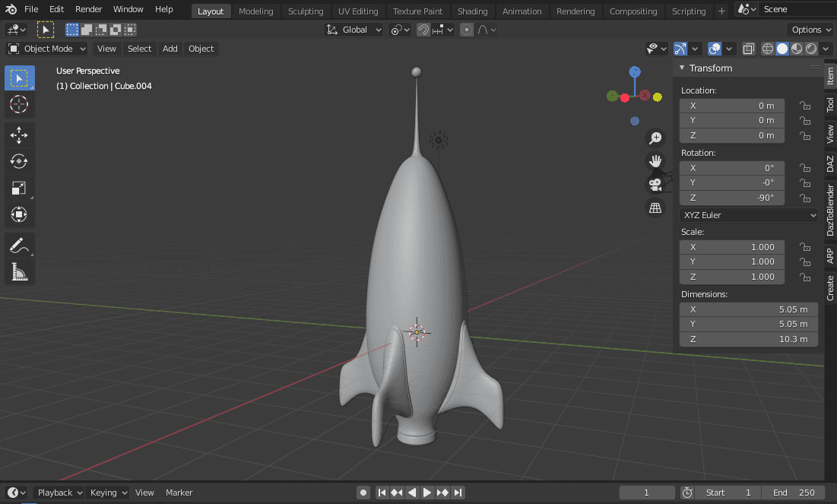Open the XYZ Euler rotation mode dropdown
Viewport: 837px width, 504px height.
click(748, 215)
